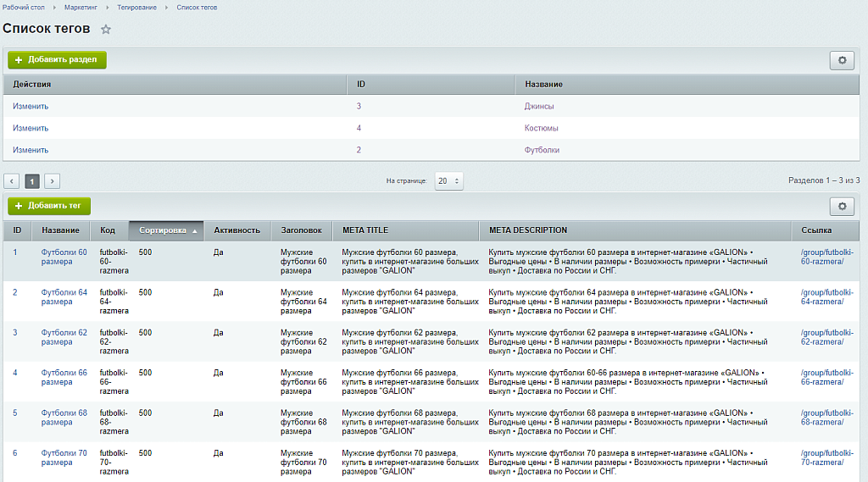Go to previous page arrow

click(12, 181)
